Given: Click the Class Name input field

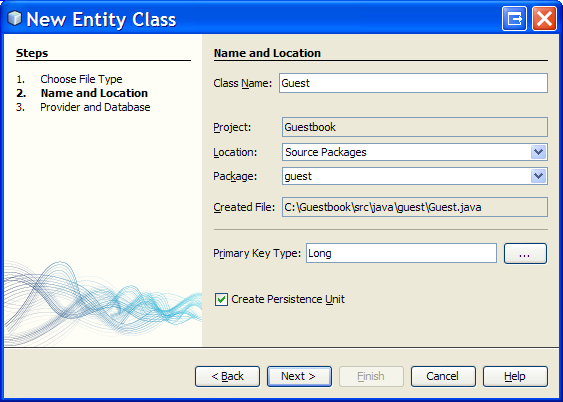Looking at the screenshot, I should [x=413, y=83].
